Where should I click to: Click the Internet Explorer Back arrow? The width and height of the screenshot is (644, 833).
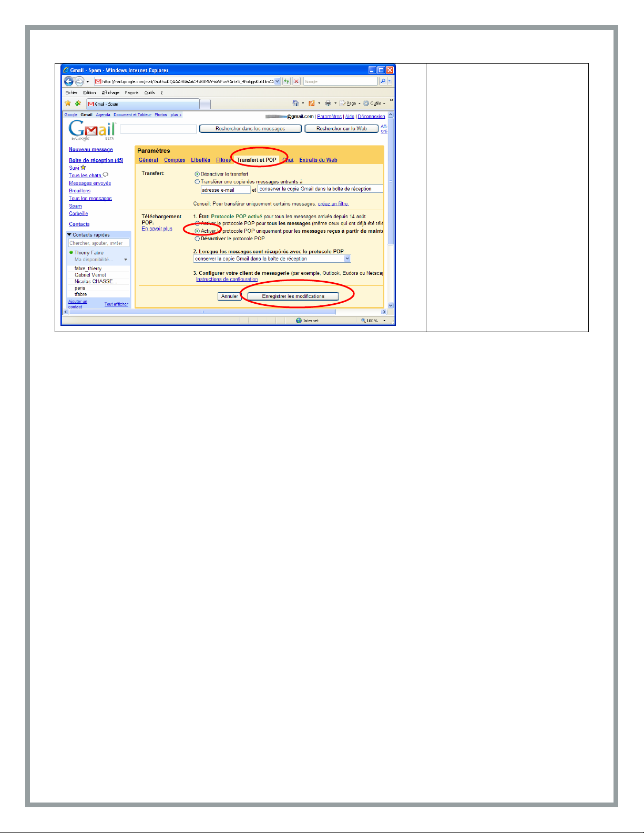click(x=68, y=81)
